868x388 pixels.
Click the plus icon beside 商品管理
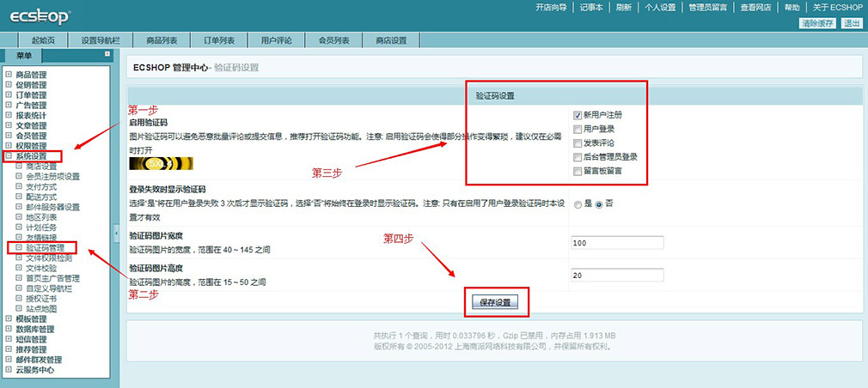pyautogui.click(x=9, y=75)
